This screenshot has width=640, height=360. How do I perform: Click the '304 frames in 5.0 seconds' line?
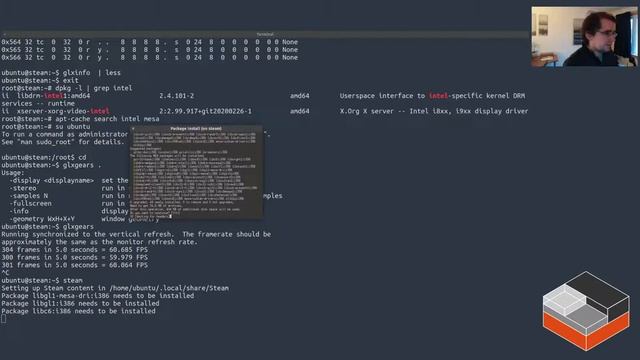[74, 250]
